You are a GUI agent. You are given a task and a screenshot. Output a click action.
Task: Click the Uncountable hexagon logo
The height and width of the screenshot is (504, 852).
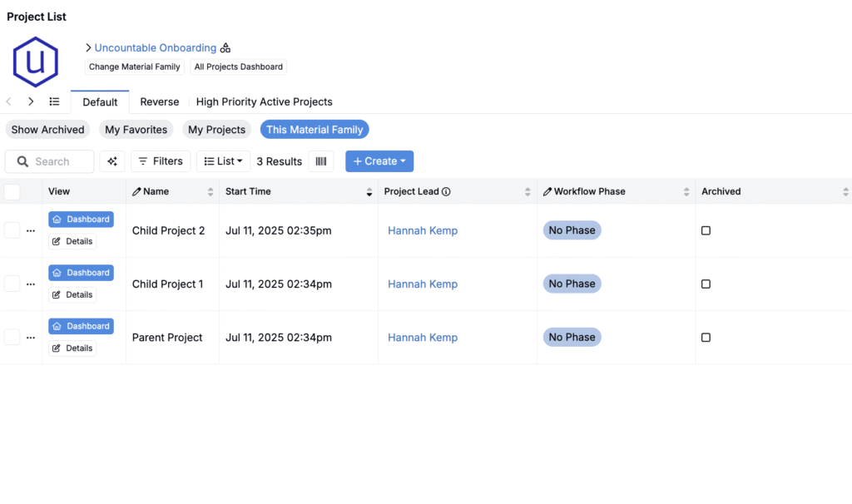pyautogui.click(x=35, y=62)
